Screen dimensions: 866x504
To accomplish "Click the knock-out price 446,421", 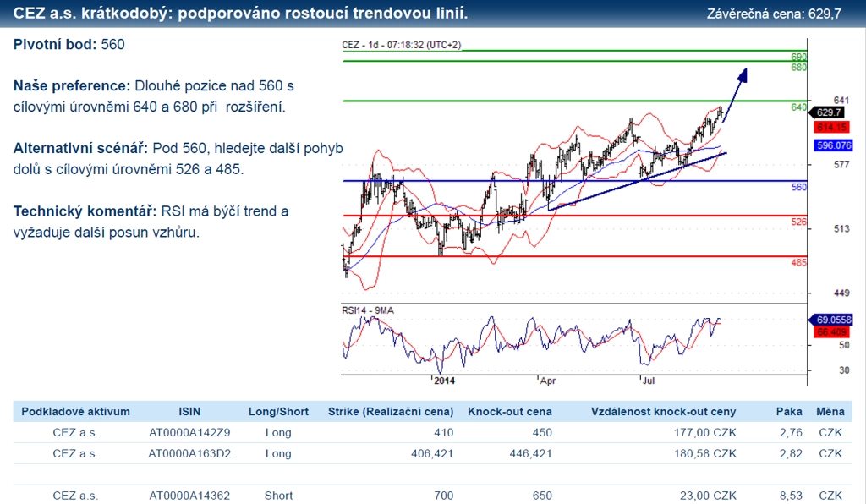I will [x=530, y=454].
